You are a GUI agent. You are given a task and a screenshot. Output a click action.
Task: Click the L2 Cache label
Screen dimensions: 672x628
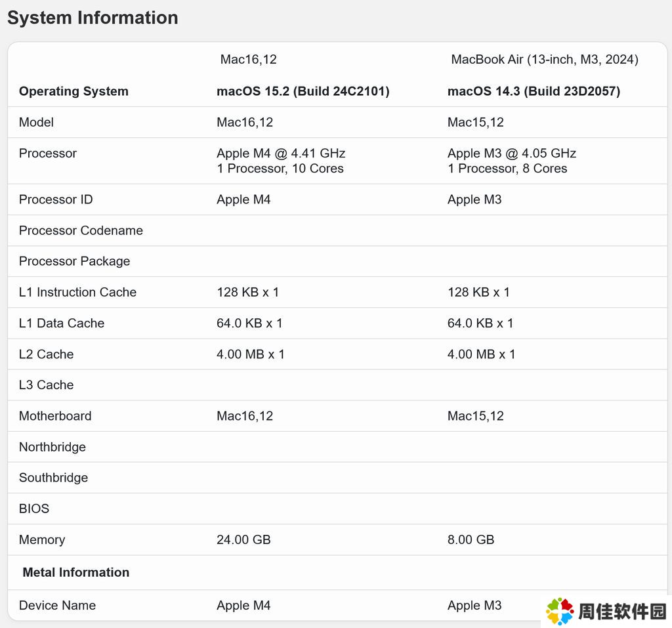coord(47,354)
